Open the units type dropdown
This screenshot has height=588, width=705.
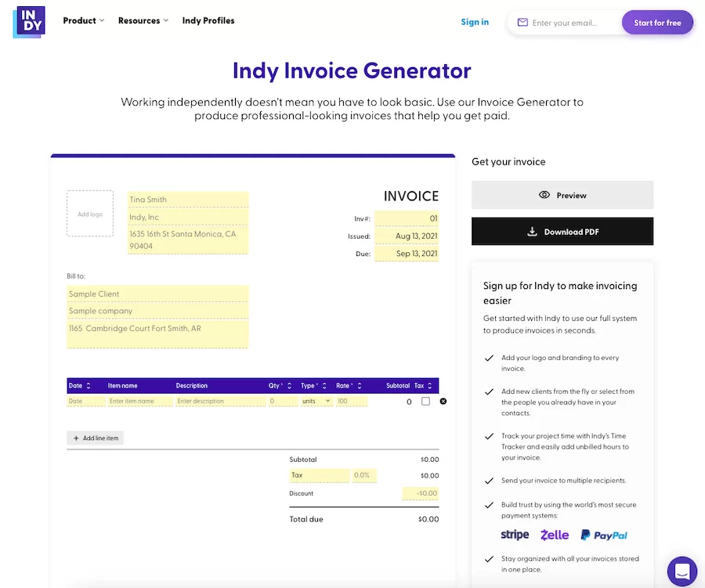[316, 401]
